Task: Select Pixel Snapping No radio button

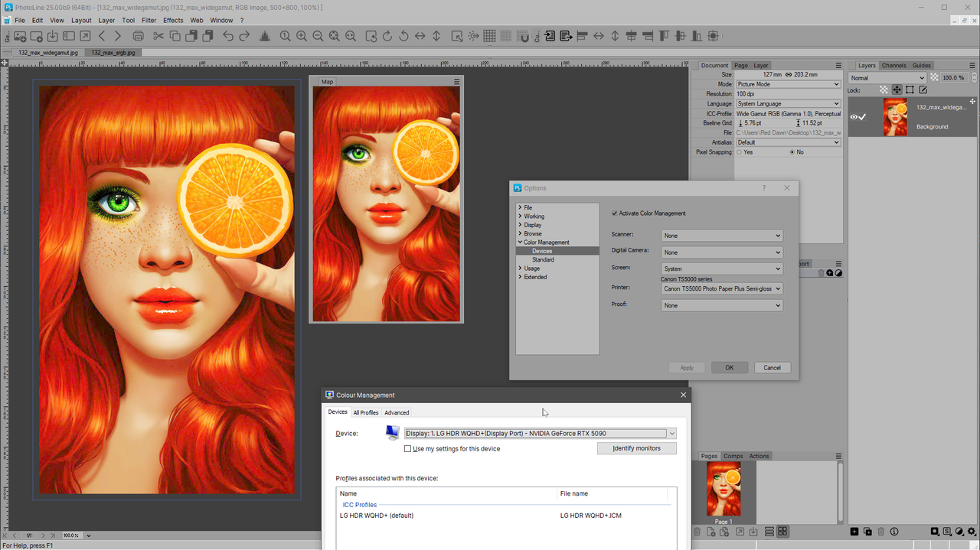Action: click(792, 152)
